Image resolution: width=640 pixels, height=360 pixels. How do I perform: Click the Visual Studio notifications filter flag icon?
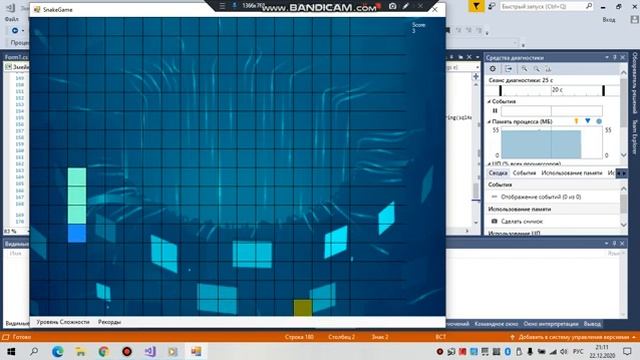(476, 6)
